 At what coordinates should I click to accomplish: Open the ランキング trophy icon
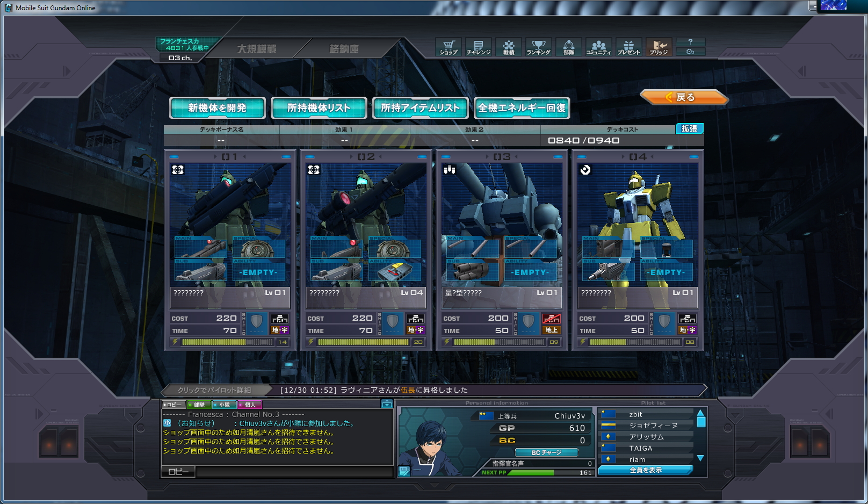click(x=539, y=47)
